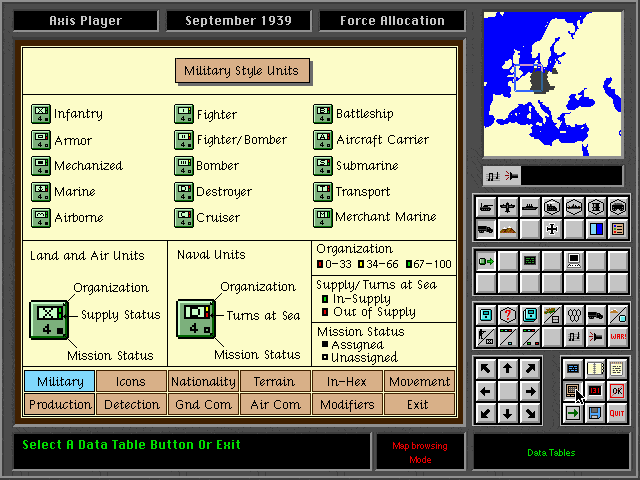Open the Icons data table
640x480 pixels.
[x=131, y=381]
